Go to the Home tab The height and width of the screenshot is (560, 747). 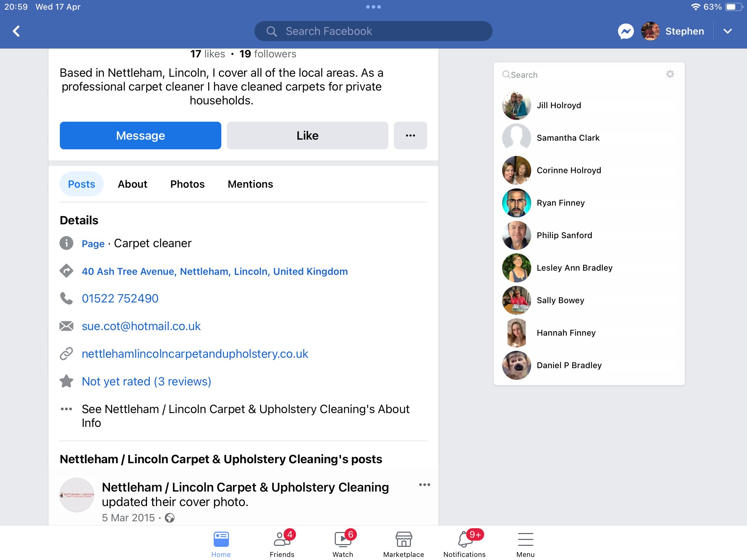pos(221,544)
